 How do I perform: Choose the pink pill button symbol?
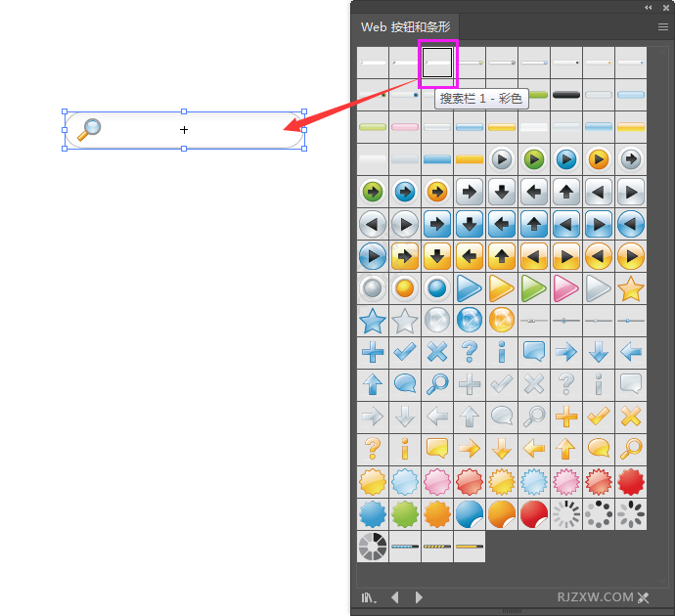tap(405, 127)
